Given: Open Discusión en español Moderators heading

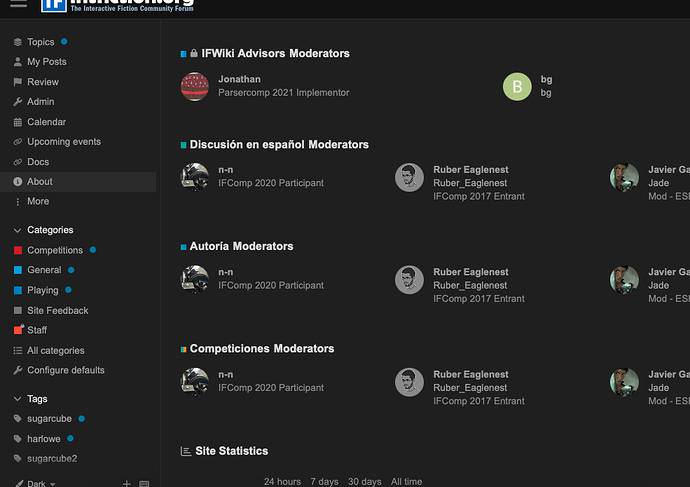Looking at the screenshot, I should (279, 145).
